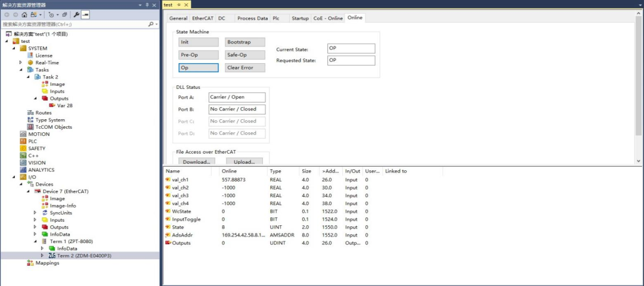Click the pending changes filter clock icon

click(x=51, y=15)
